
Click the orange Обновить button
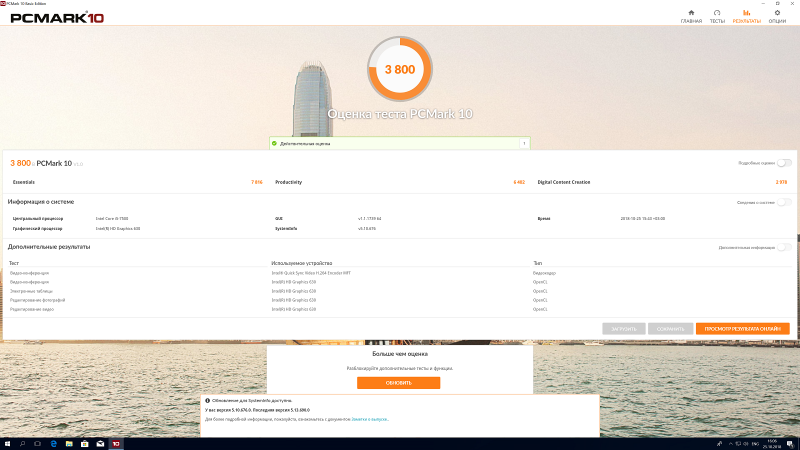click(x=398, y=383)
